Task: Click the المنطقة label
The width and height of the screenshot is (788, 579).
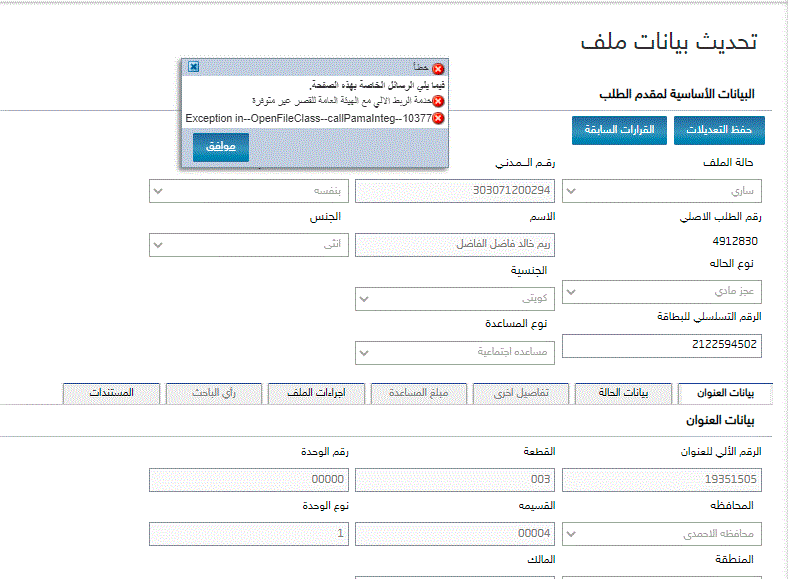Action: coord(734,559)
